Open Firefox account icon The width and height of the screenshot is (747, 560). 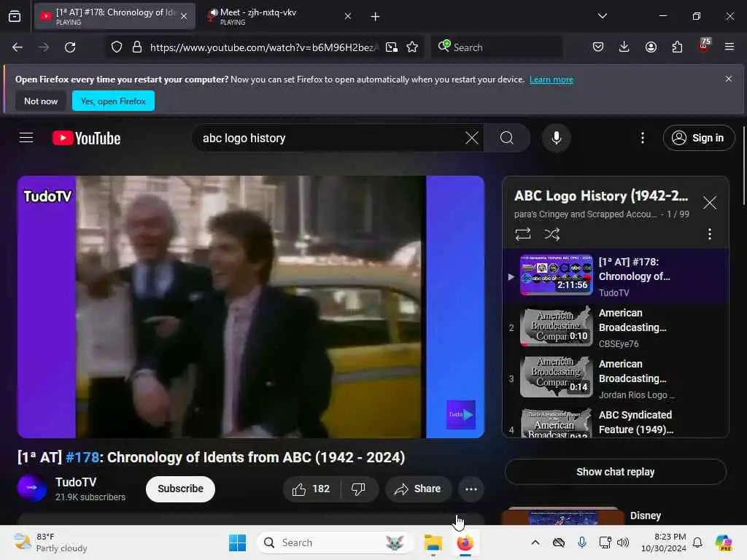[x=651, y=47]
